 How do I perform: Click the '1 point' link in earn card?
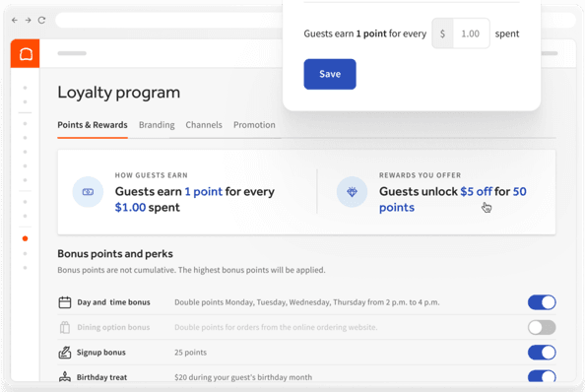[203, 191]
